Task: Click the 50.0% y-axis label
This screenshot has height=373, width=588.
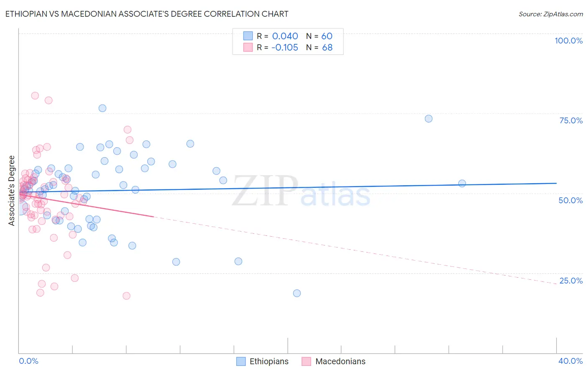Action: (x=570, y=200)
